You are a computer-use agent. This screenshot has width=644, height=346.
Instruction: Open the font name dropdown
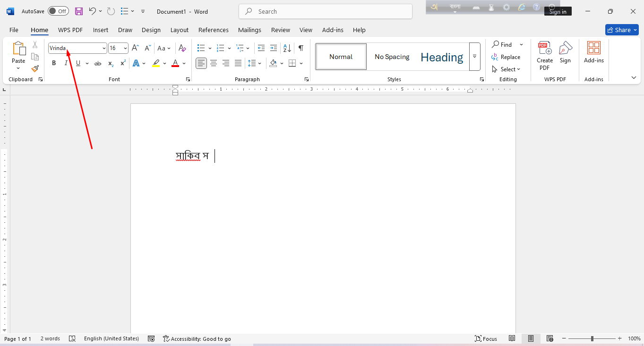click(104, 48)
